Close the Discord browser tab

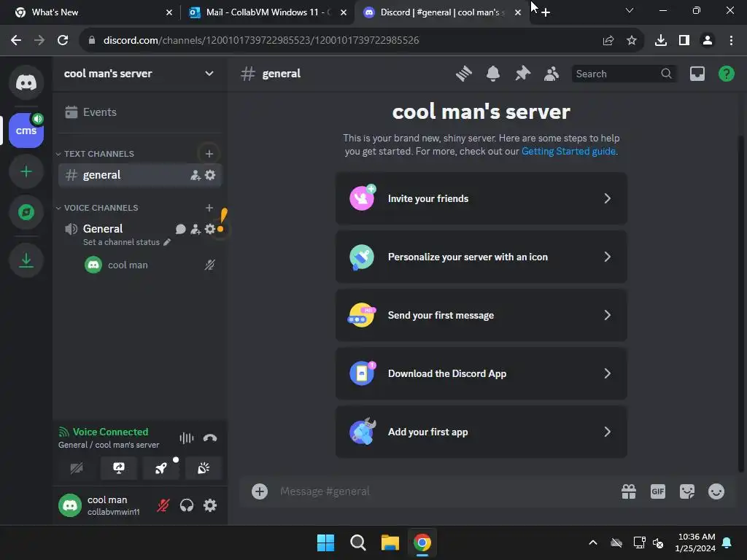pyautogui.click(x=518, y=12)
